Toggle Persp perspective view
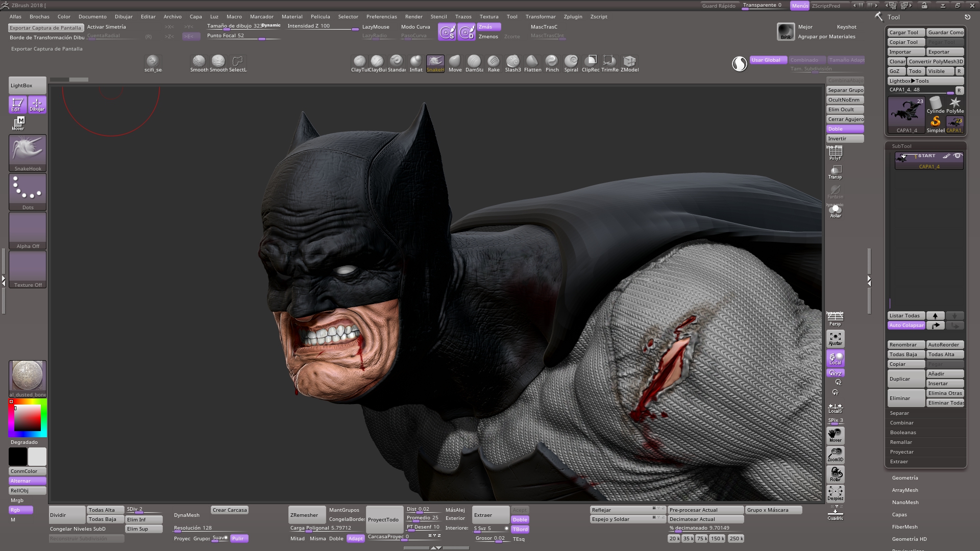This screenshot has height=551, width=980. click(x=836, y=319)
